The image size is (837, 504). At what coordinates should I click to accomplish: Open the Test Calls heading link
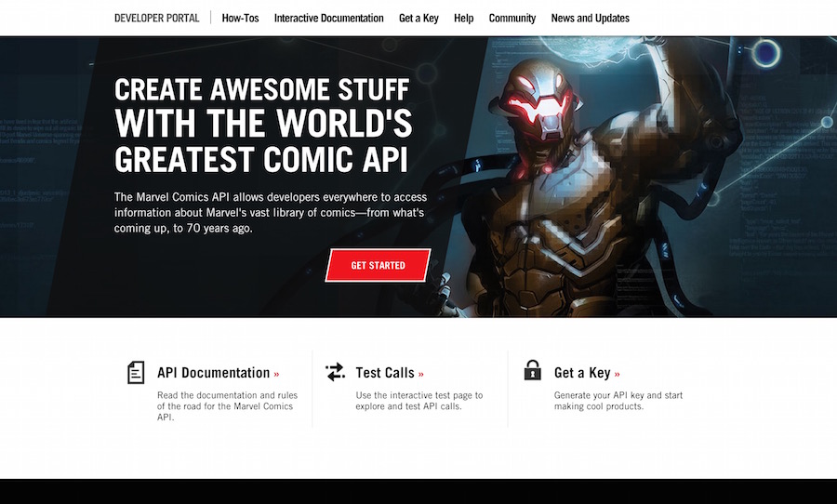click(385, 373)
